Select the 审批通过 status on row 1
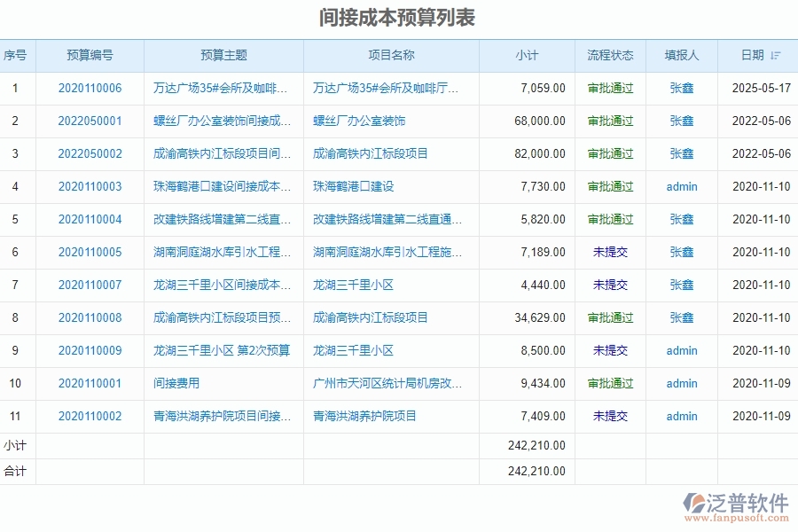 pyautogui.click(x=610, y=88)
